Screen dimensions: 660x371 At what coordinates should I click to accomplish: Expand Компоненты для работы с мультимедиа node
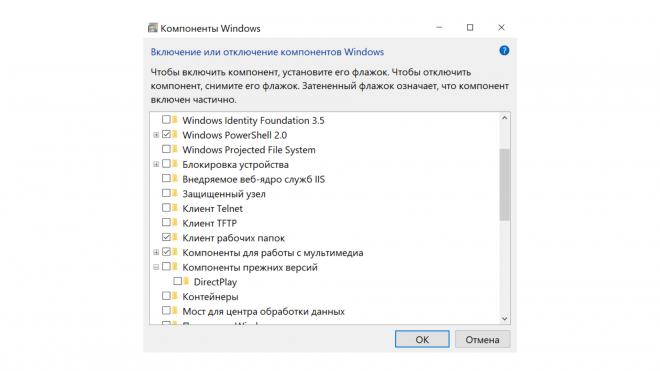click(x=156, y=252)
